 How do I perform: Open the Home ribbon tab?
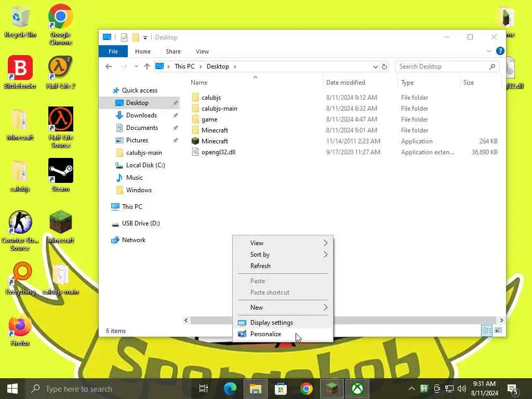(x=143, y=51)
